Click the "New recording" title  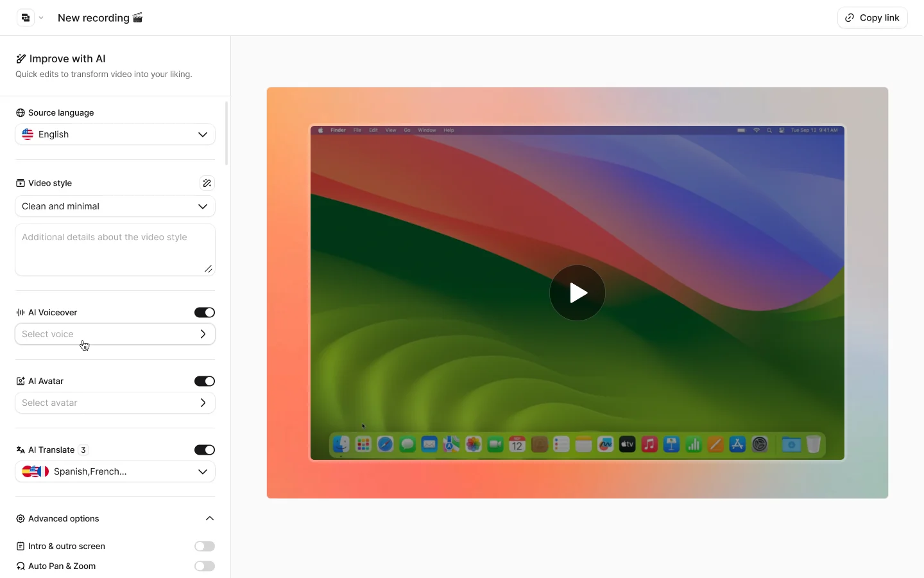click(x=100, y=18)
